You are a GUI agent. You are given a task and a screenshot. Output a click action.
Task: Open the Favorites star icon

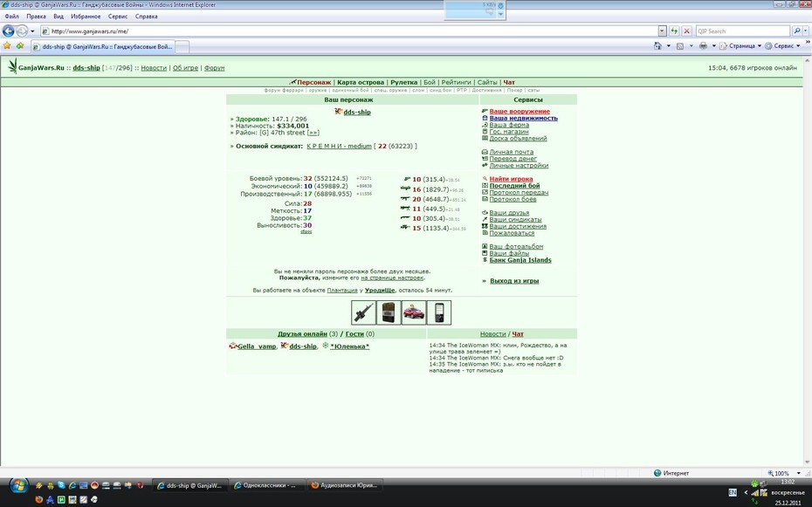[7, 46]
